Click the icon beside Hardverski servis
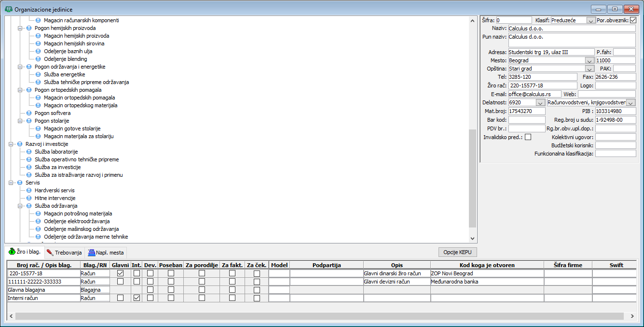Image resolution: width=644 pixels, height=327 pixels. pos(29,190)
